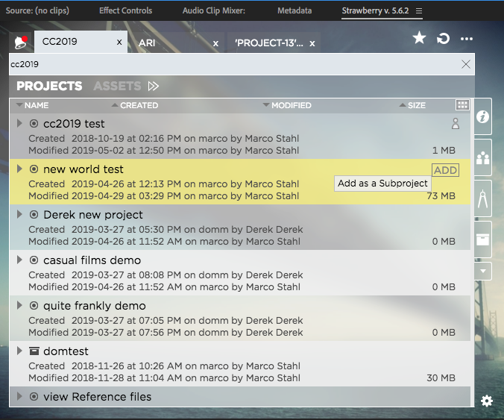504x420 pixels.
Task: Click the favorites star icon
Action: (x=419, y=38)
